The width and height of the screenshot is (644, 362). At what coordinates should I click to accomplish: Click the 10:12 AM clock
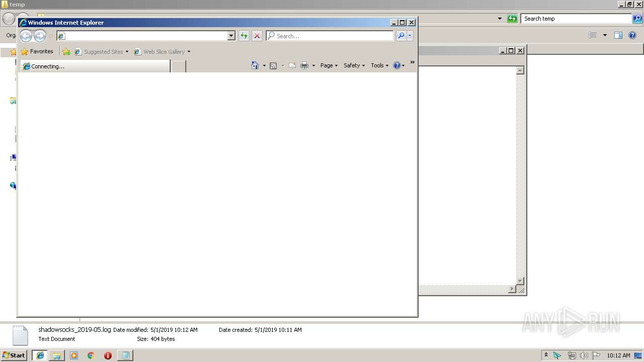click(x=618, y=355)
